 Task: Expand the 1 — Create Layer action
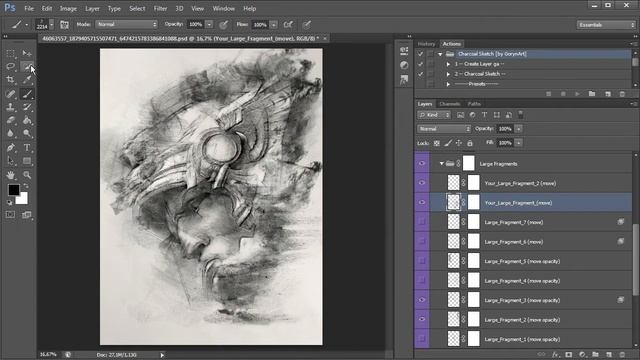pos(448,64)
